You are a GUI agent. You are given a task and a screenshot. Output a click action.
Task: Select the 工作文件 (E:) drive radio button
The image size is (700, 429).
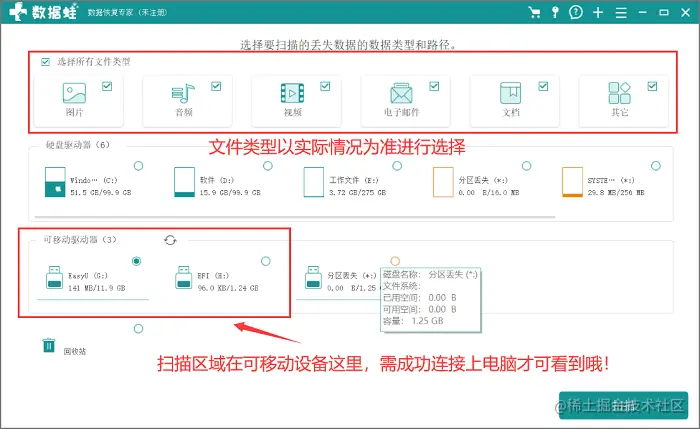(x=397, y=166)
